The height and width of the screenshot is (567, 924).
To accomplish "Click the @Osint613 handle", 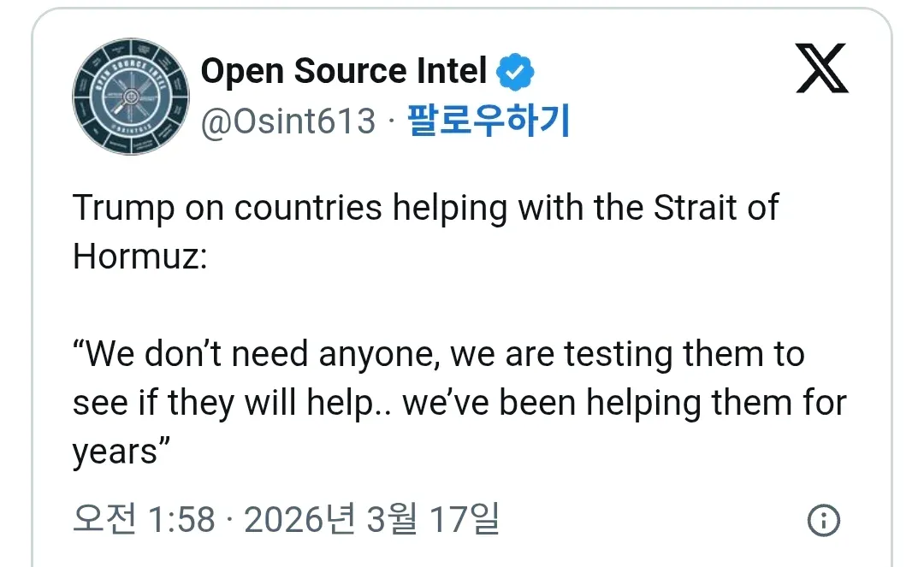I will pos(287,122).
